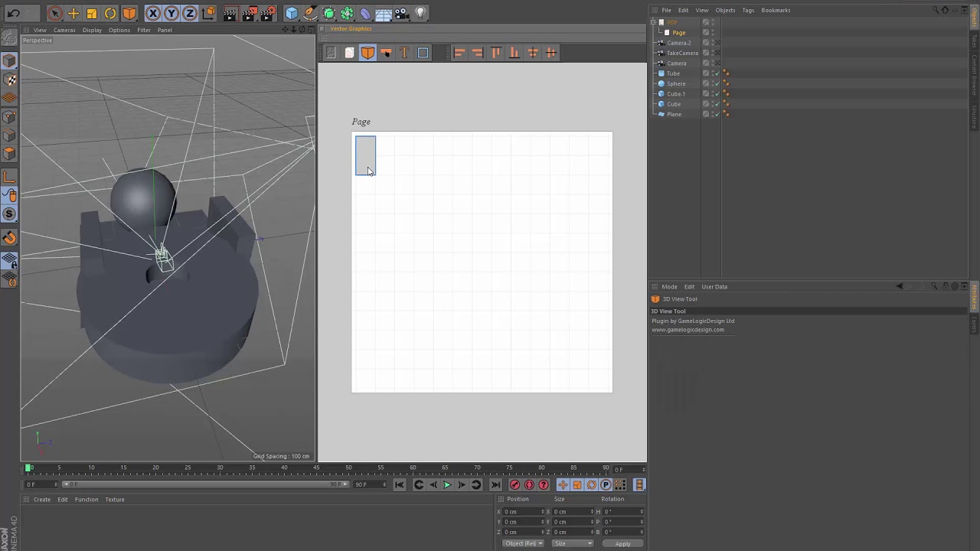Open viewport Filter menu
This screenshot has height=551, width=980.
click(144, 30)
